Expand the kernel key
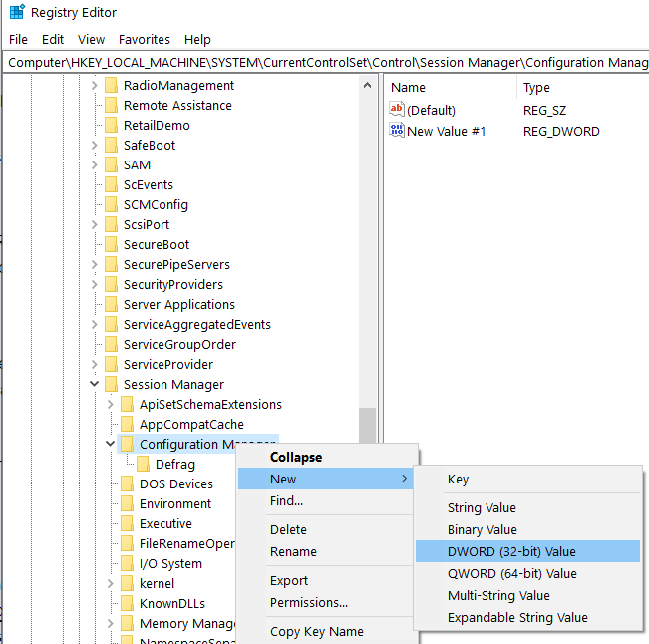The width and height of the screenshot is (649, 644). (x=110, y=583)
